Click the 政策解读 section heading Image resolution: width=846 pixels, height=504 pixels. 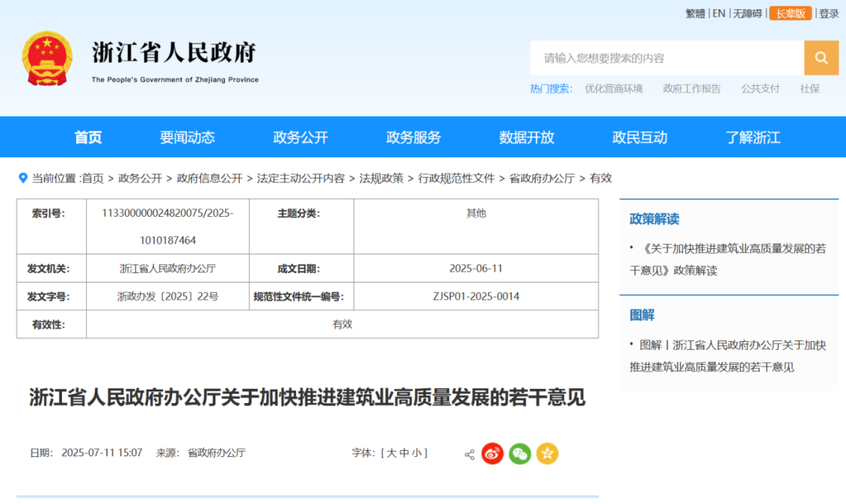click(654, 219)
